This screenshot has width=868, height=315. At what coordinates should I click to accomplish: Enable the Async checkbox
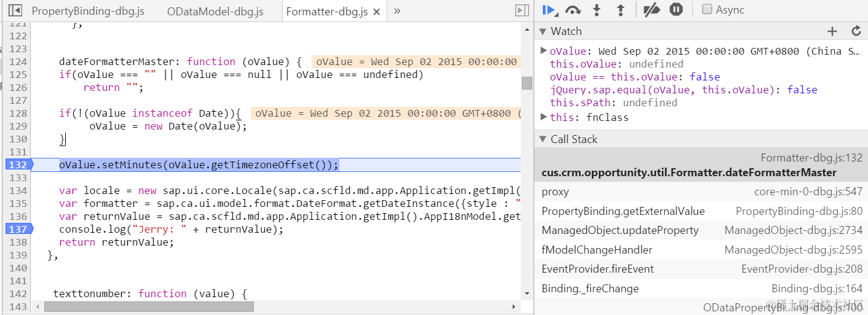click(707, 9)
